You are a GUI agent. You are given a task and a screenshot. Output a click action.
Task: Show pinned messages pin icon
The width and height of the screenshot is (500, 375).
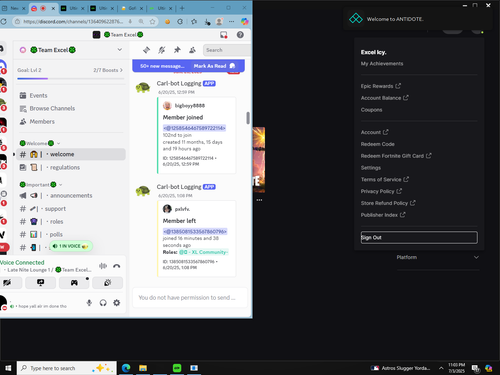click(x=177, y=50)
